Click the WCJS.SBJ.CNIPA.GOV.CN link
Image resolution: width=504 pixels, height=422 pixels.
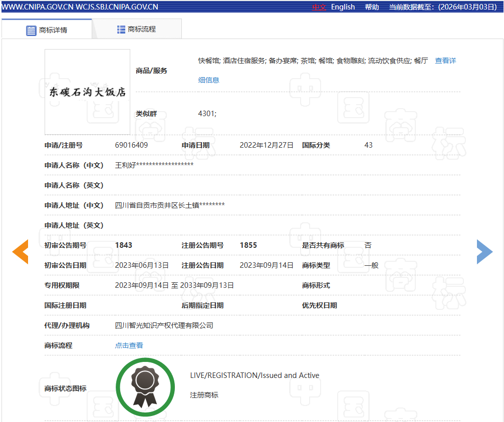(x=117, y=7)
